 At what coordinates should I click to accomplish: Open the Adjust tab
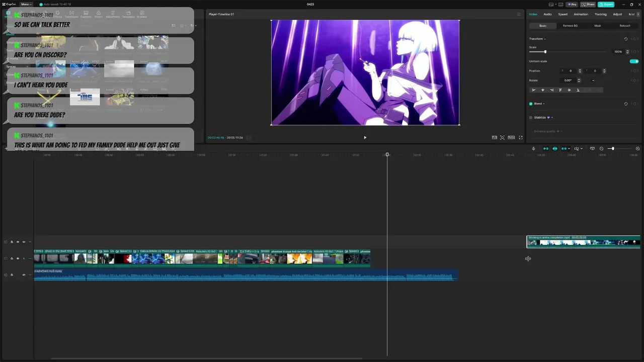(617, 14)
